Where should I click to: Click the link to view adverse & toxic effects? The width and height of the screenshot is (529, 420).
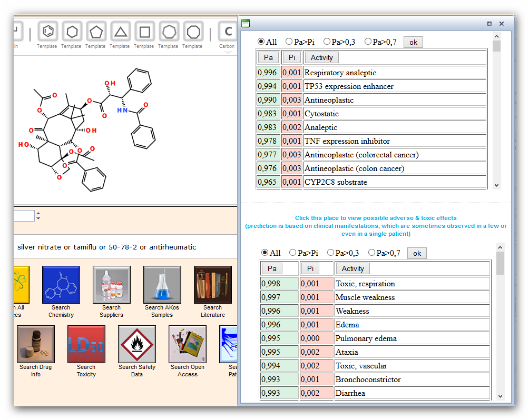pos(376,226)
